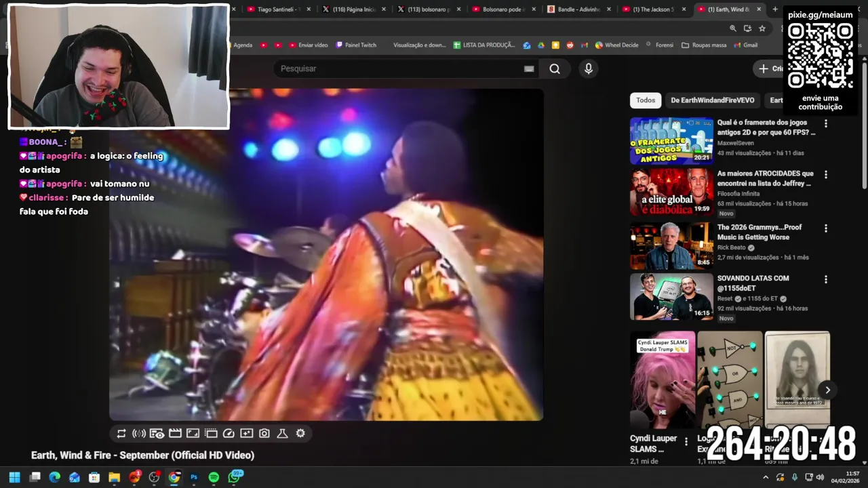Open more options for framerate dos jogos video
Image resolution: width=868 pixels, height=488 pixels.
click(825, 124)
